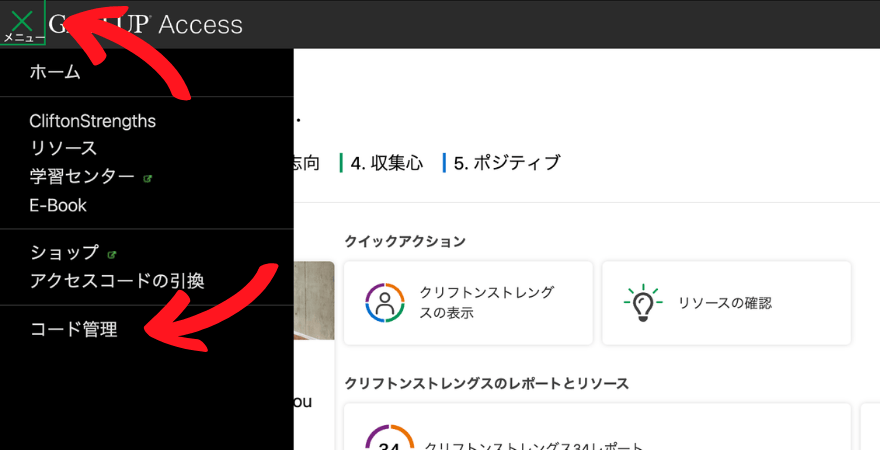The image size is (880, 450).
Task: Open クリフトンストレングスの表示 quick action card
Action: (x=468, y=303)
